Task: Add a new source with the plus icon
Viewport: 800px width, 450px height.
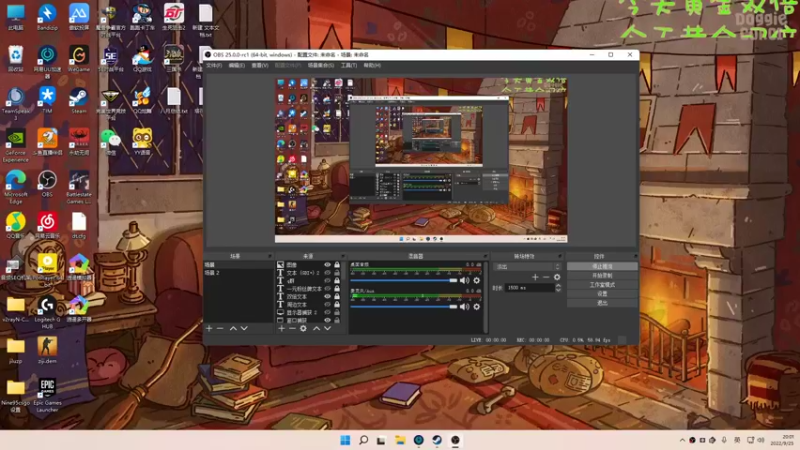Action: click(282, 329)
